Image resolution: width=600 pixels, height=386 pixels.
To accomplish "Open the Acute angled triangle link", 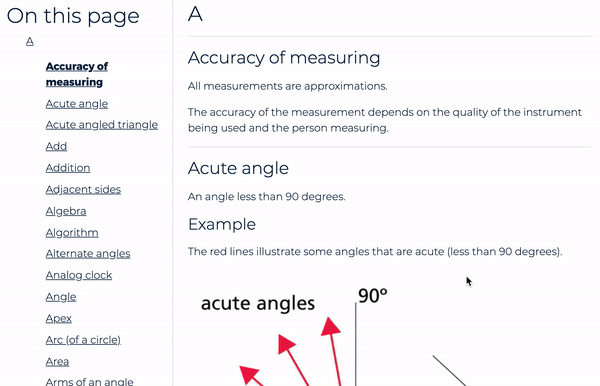I will (101, 125).
